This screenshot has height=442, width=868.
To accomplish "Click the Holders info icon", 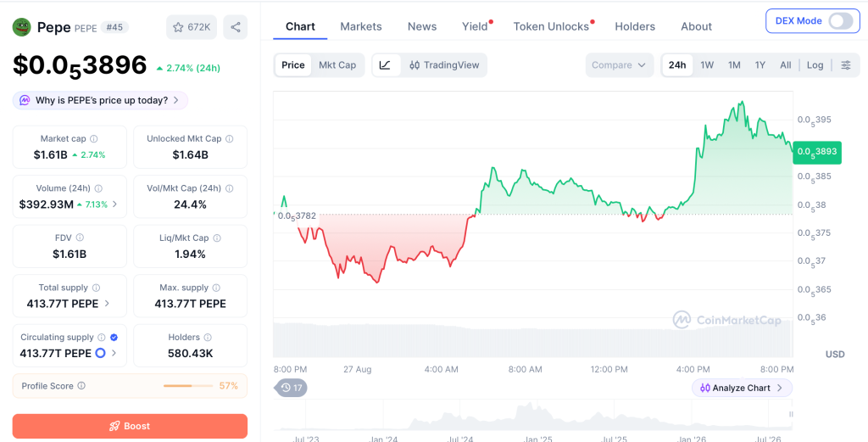I will (208, 338).
